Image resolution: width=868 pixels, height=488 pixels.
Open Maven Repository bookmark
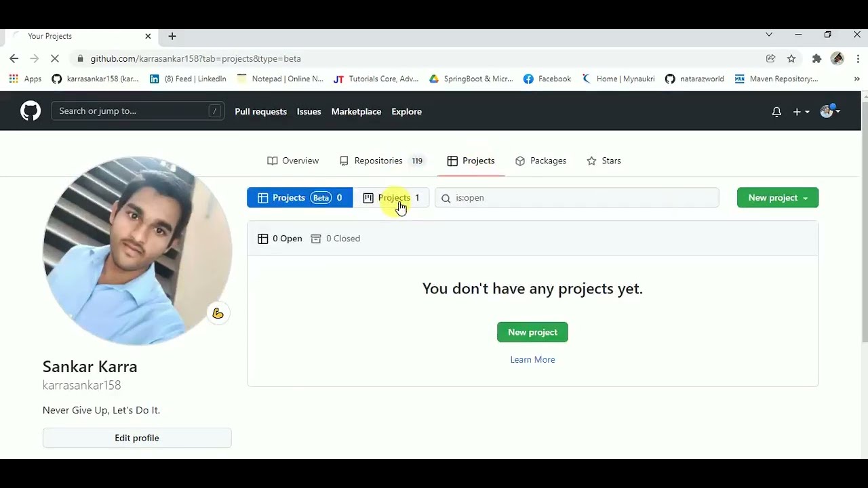point(776,79)
